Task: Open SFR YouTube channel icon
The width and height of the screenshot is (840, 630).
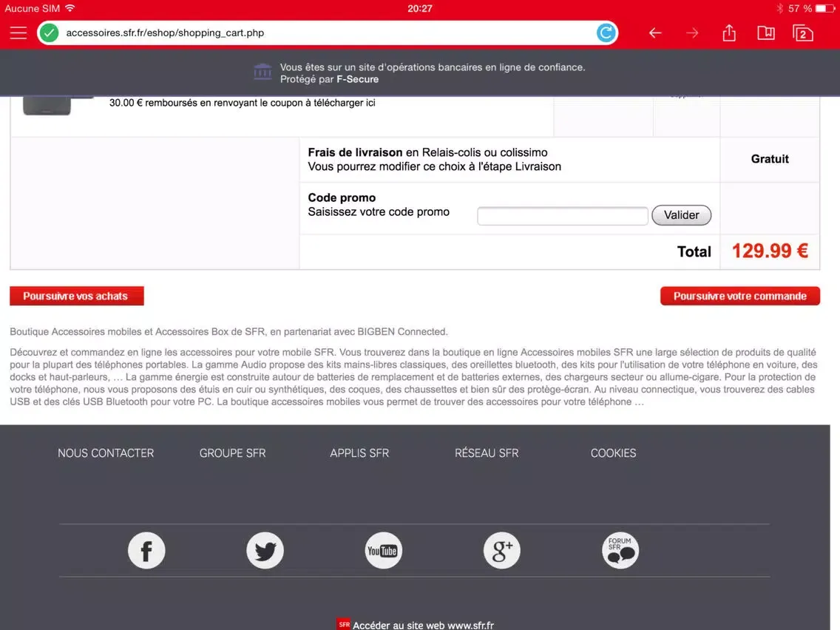Action: tap(383, 550)
